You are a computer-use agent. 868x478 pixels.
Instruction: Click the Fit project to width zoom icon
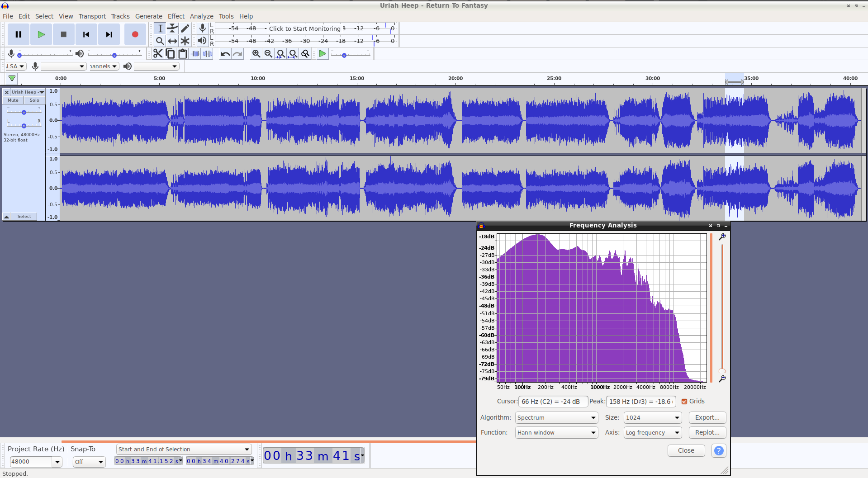293,54
